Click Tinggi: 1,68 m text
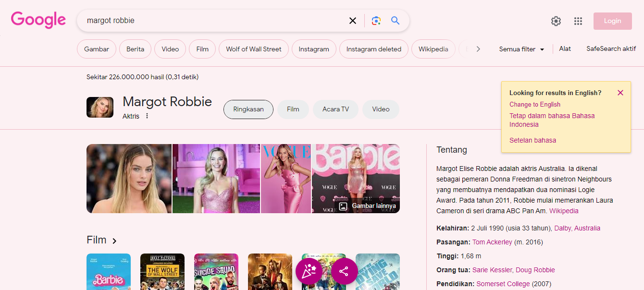 coord(458,256)
